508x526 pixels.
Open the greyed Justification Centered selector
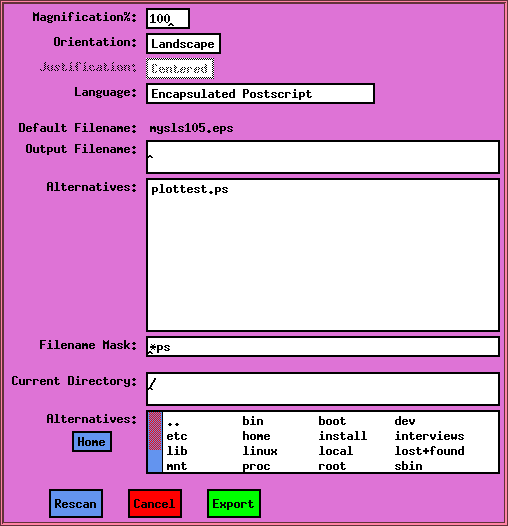[x=180, y=69]
